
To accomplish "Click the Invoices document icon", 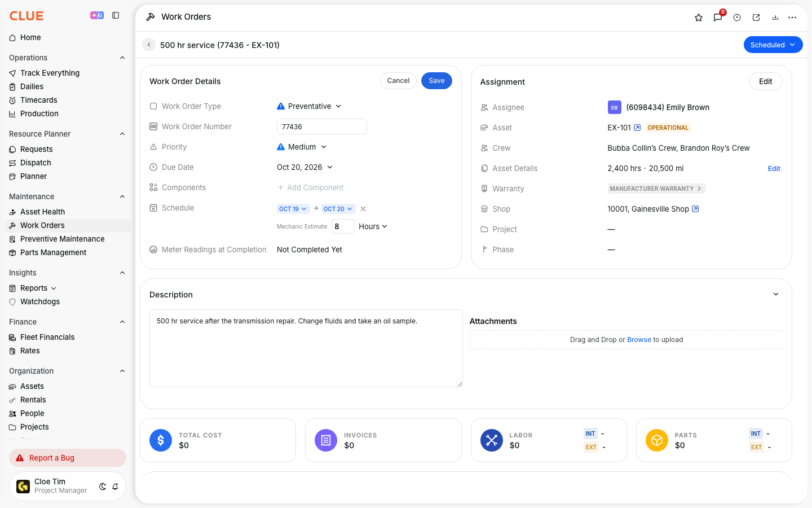I will [326, 440].
